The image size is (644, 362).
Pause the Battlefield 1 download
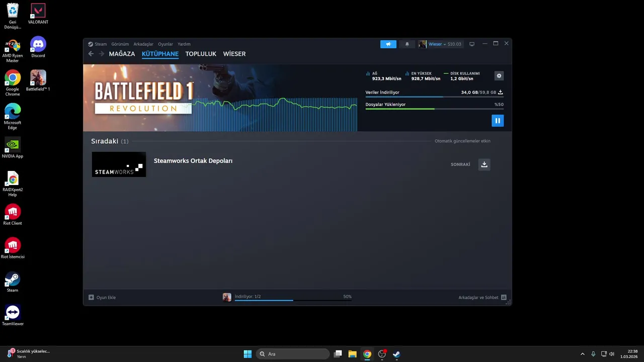click(497, 121)
